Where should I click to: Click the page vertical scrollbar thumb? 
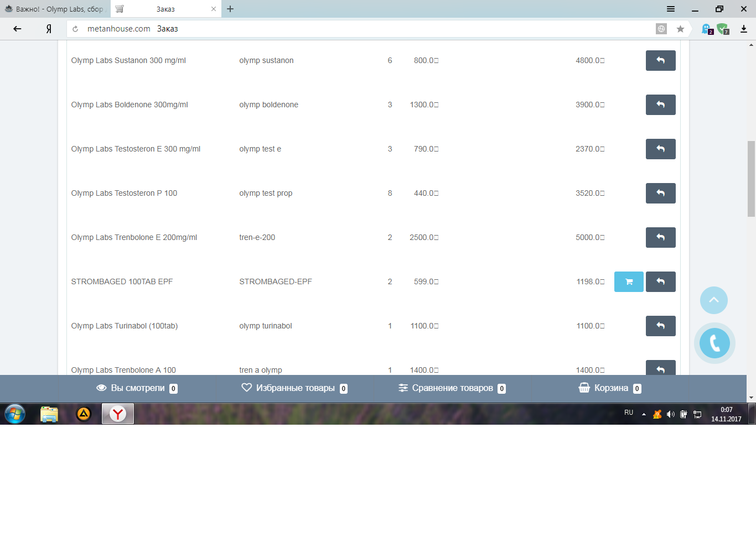[x=751, y=179]
